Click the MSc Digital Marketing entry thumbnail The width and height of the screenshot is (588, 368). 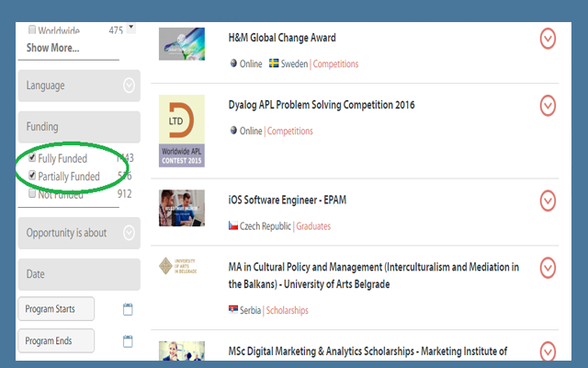click(x=182, y=351)
